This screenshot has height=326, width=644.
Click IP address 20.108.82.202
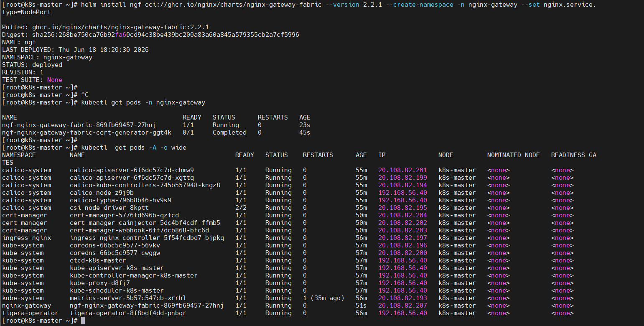[402, 223]
